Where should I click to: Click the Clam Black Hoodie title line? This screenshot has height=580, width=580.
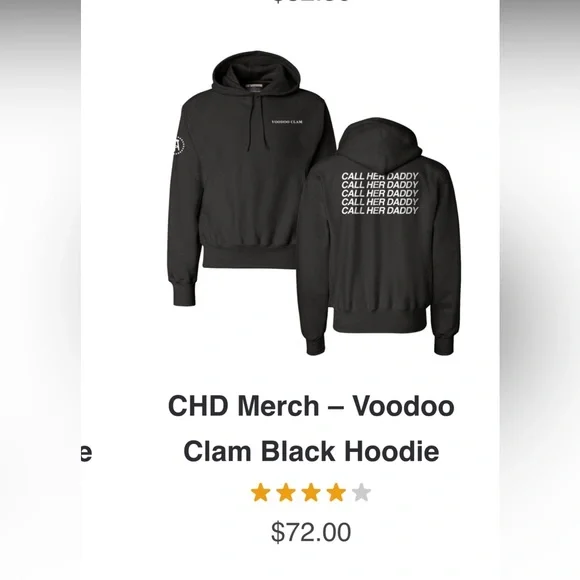pyautogui.click(x=311, y=451)
